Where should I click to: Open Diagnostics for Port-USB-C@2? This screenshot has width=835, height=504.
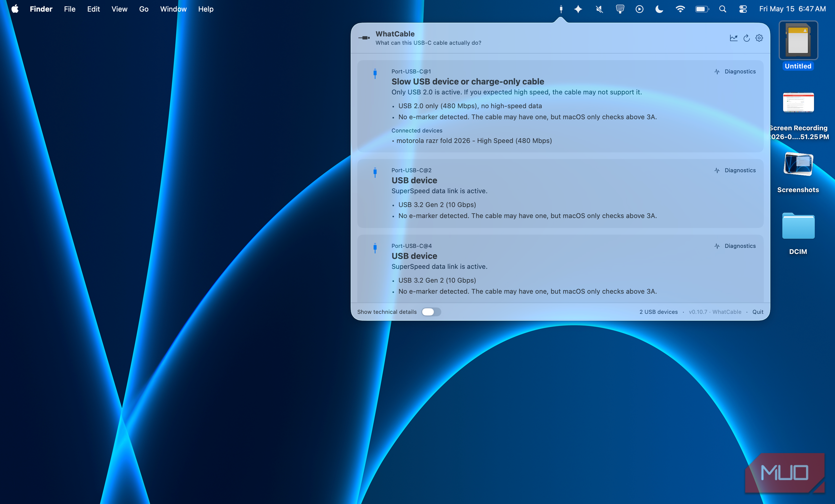[735, 170]
